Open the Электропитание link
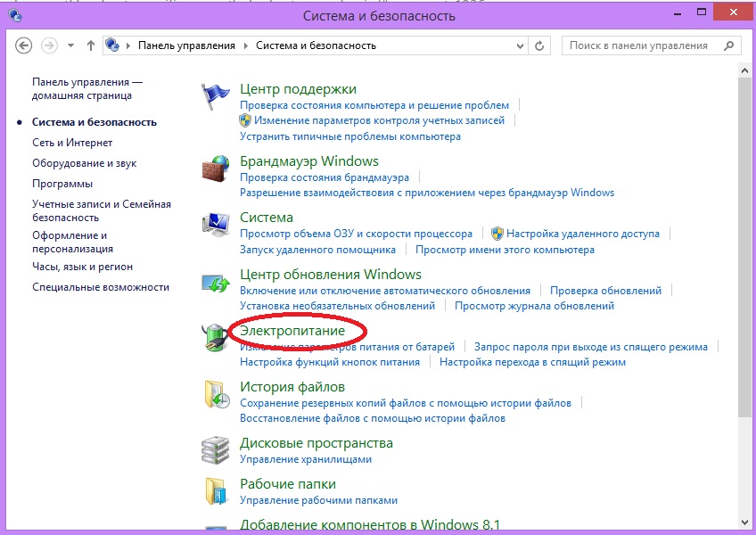This screenshot has height=535, width=756. click(292, 331)
